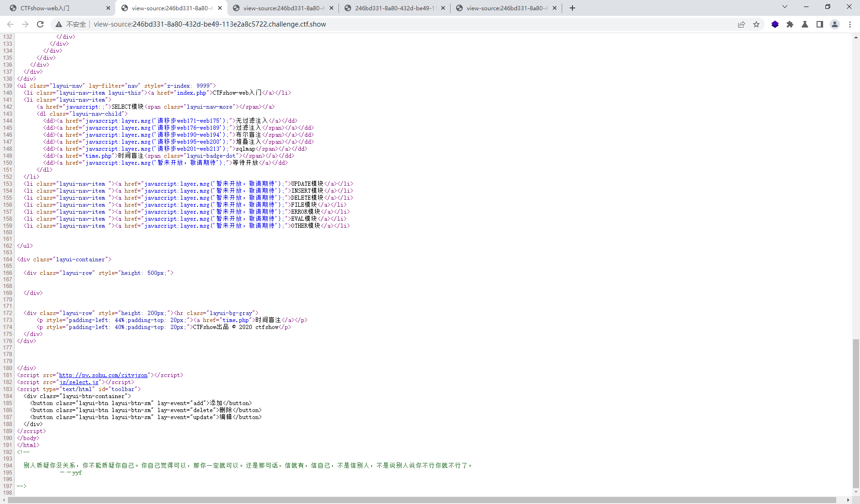
Task: Click the address bar URL
Action: click(x=210, y=24)
